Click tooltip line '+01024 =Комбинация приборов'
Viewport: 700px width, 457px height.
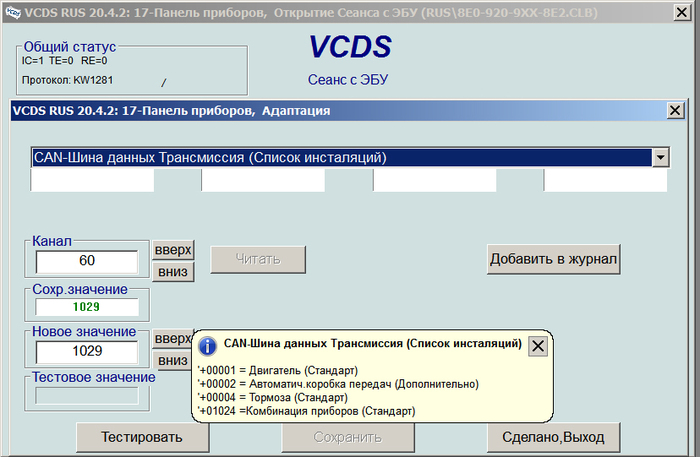[307, 411]
